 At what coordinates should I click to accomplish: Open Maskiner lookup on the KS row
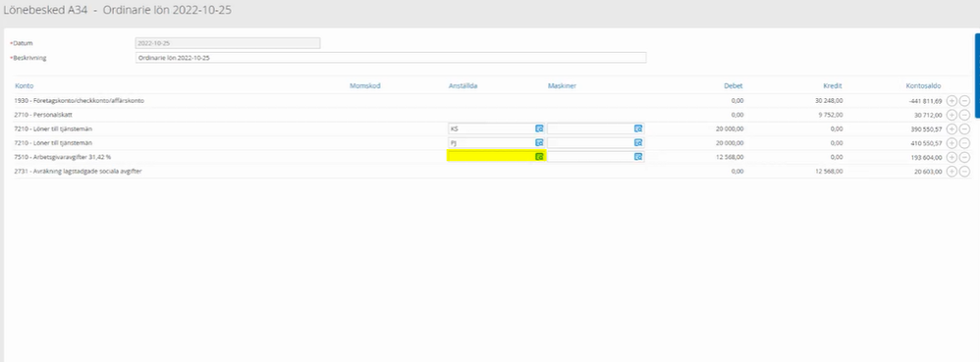pyautogui.click(x=638, y=129)
